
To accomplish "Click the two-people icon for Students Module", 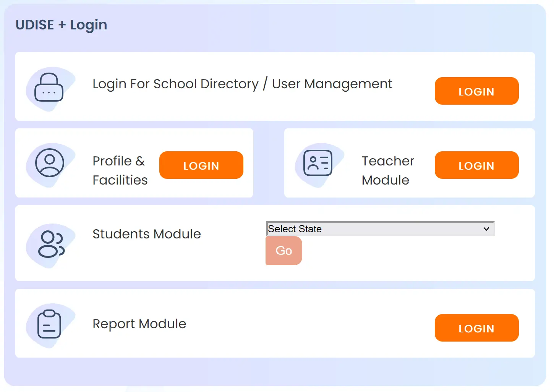I will tap(51, 244).
